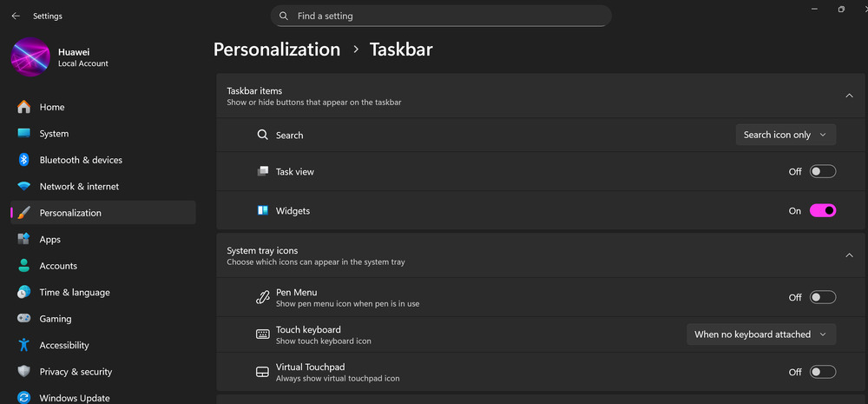Turn off the Widgets toggle
868x404 pixels.
click(823, 211)
